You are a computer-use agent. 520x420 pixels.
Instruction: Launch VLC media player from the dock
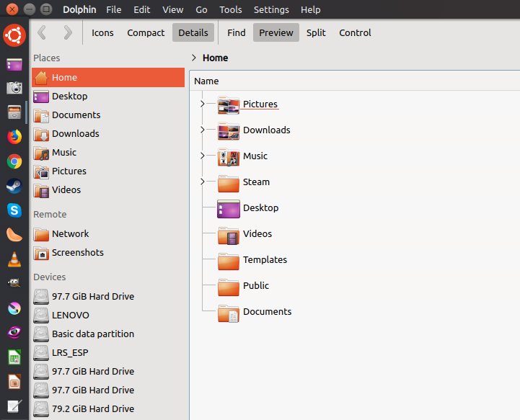coord(14,259)
